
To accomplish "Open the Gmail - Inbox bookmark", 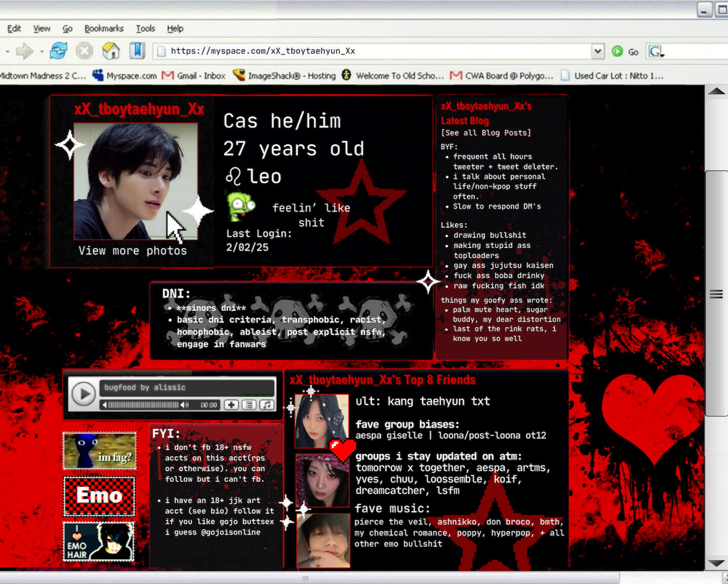I will click(194, 75).
